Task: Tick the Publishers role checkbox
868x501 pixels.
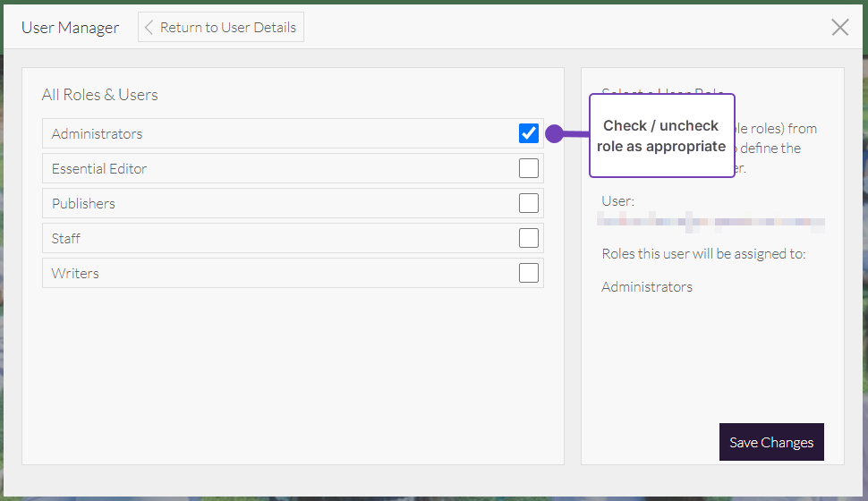Action: tap(529, 203)
